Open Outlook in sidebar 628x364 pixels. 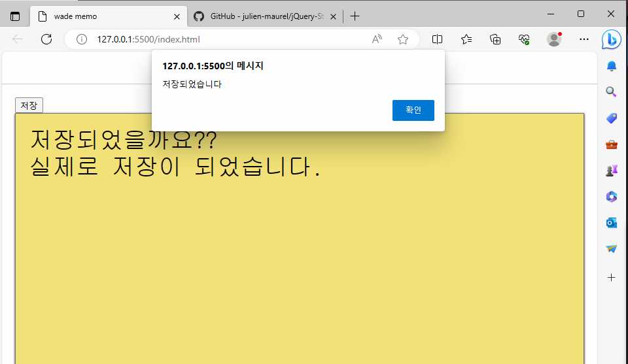(x=611, y=223)
